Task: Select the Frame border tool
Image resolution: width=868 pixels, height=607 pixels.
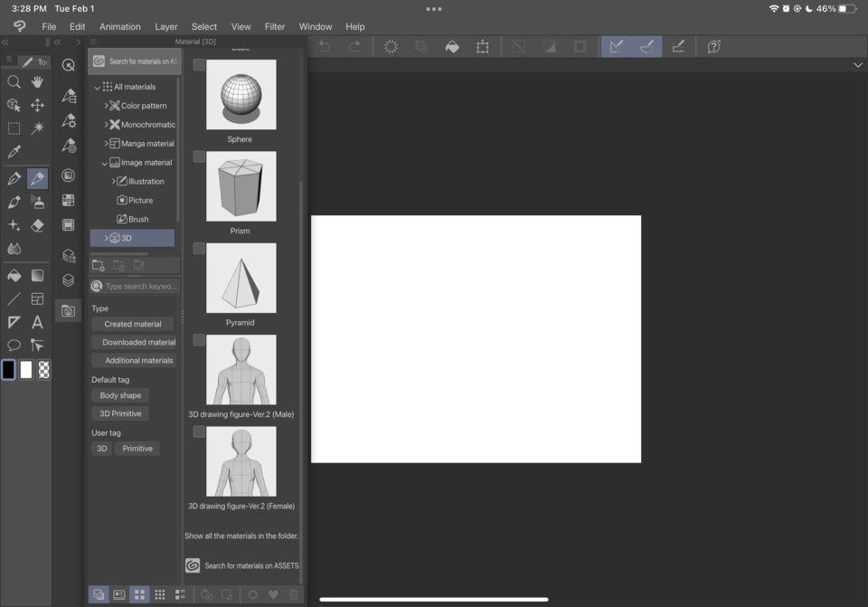Action: 37,299
